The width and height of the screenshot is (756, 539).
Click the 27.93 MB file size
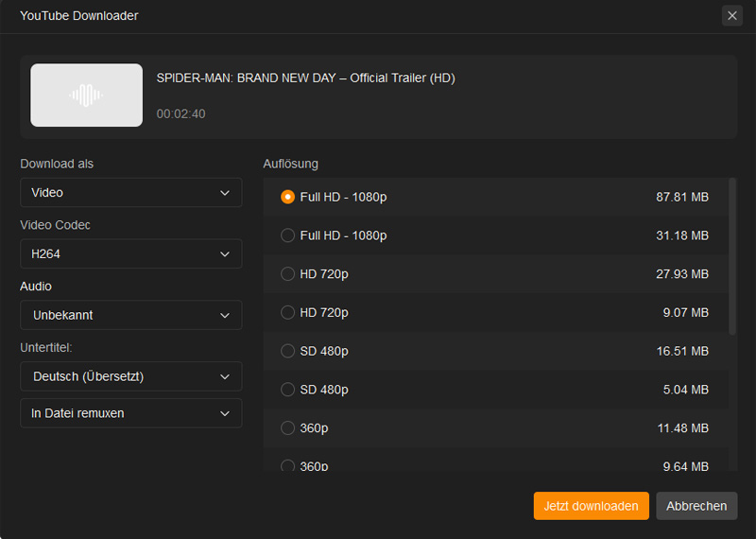tap(682, 274)
